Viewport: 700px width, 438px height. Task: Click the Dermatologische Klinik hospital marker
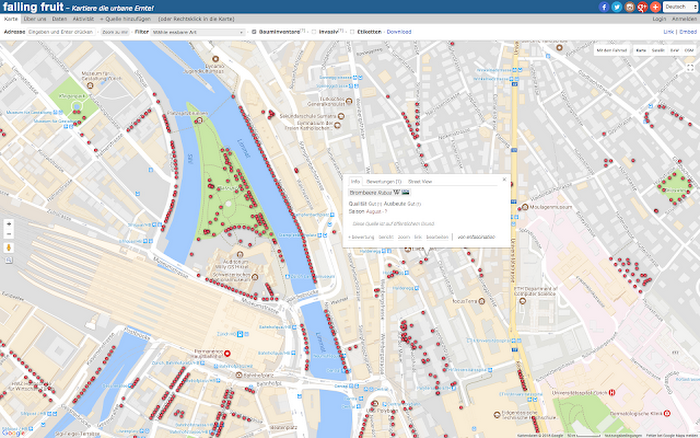pyautogui.click(x=667, y=413)
